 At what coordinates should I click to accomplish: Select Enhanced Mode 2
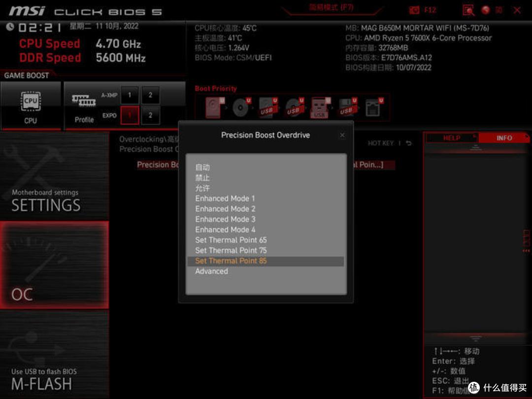pyautogui.click(x=225, y=209)
